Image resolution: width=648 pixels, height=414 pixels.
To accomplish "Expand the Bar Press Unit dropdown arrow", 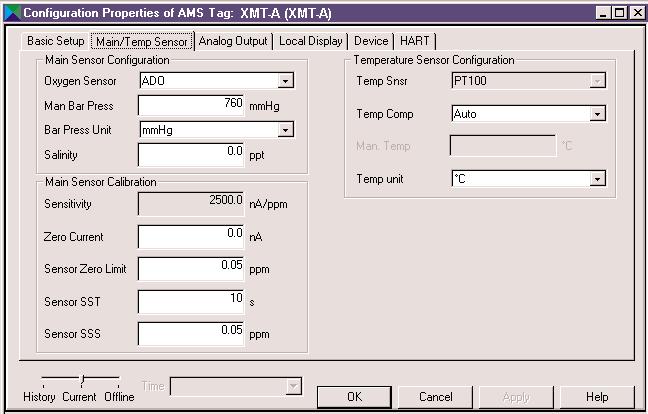I will click(285, 130).
